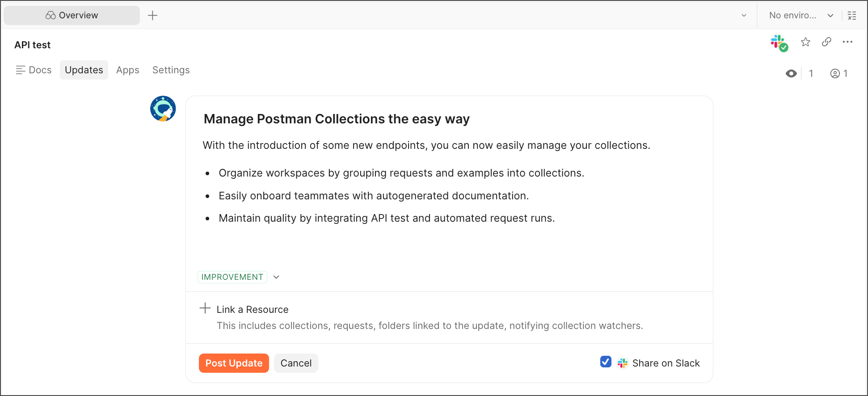Toggle the eye watch workspace icon
This screenshot has width=868, height=396.
[x=791, y=74]
